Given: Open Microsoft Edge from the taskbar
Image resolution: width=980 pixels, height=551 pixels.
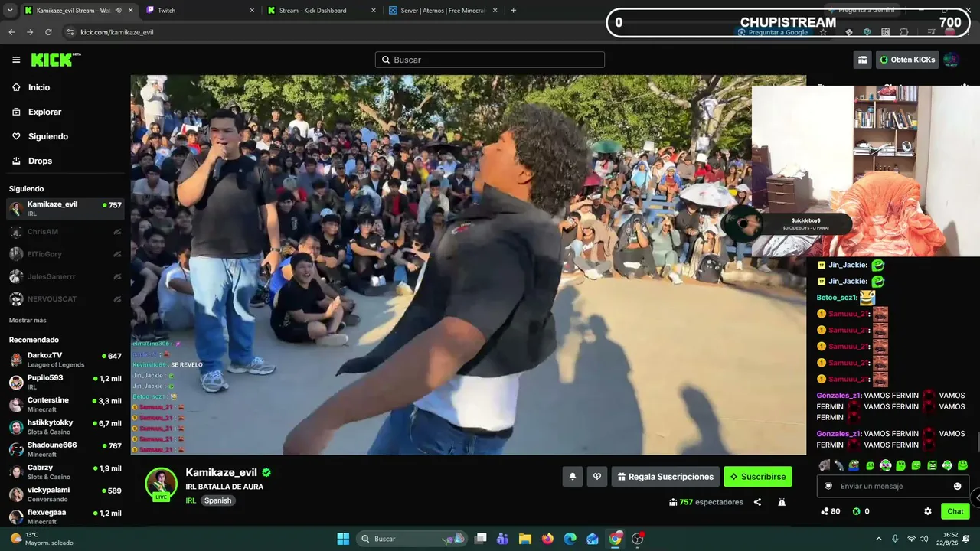Looking at the screenshot, I should (570, 539).
